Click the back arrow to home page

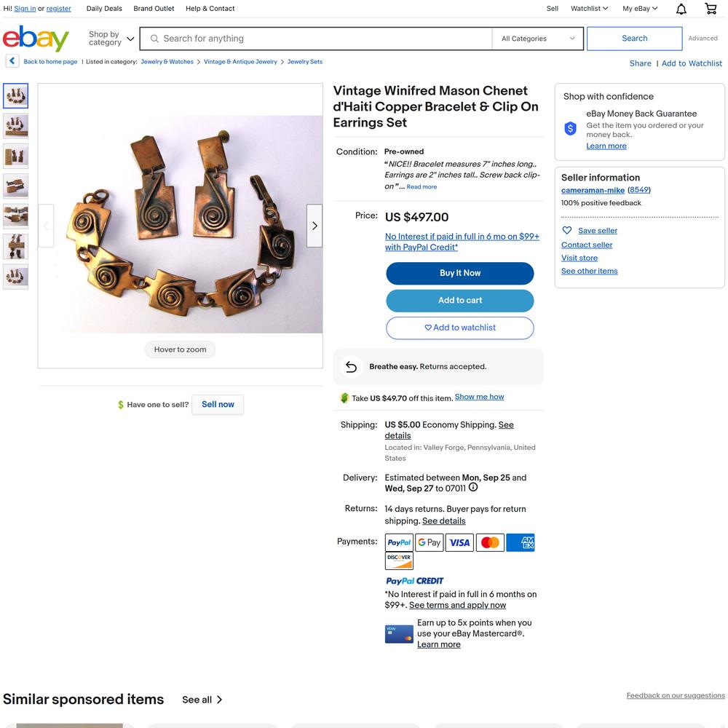(x=12, y=61)
